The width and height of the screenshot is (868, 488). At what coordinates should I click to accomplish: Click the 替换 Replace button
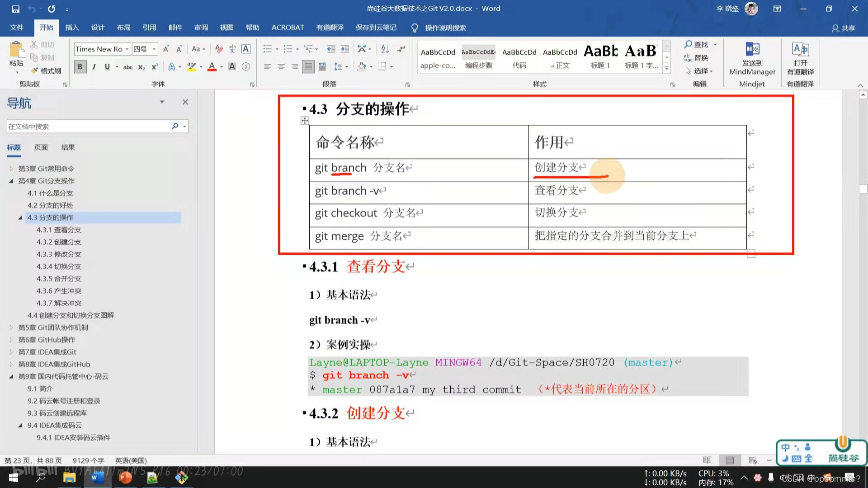click(696, 57)
